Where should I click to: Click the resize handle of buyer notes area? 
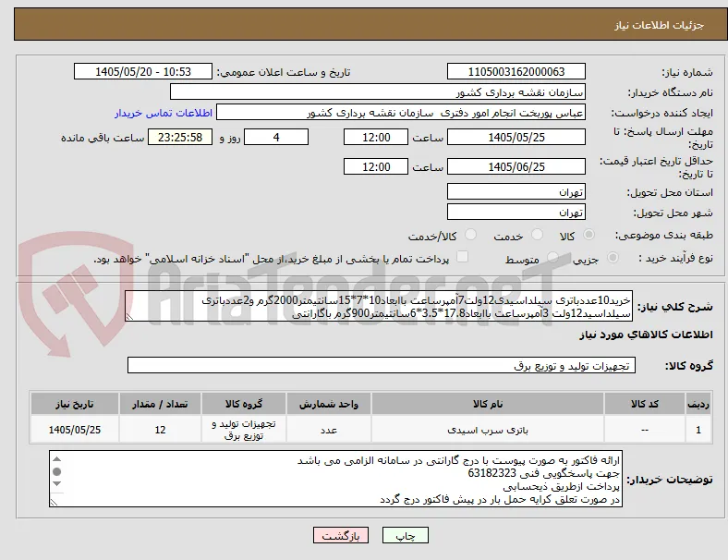pos(54,503)
